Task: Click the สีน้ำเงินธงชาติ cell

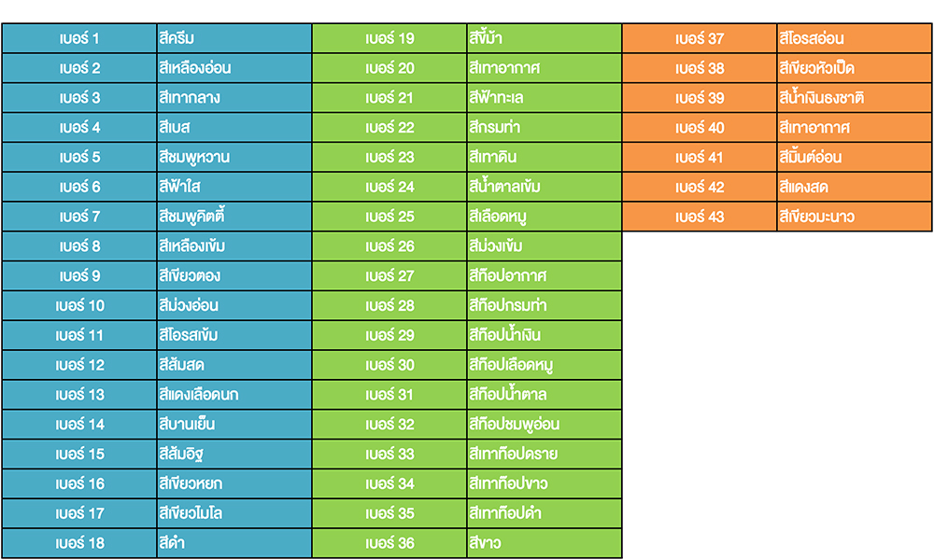Action: [x=855, y=98]
